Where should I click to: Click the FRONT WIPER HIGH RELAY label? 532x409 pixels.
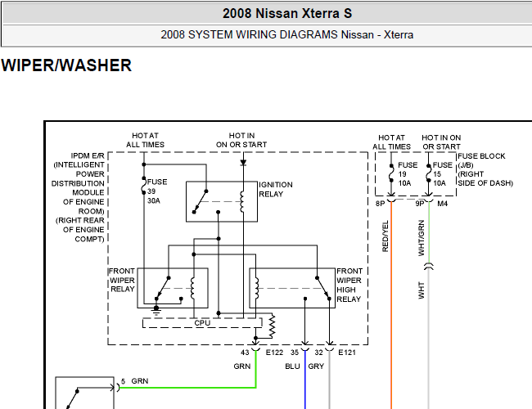pos(349,285)
